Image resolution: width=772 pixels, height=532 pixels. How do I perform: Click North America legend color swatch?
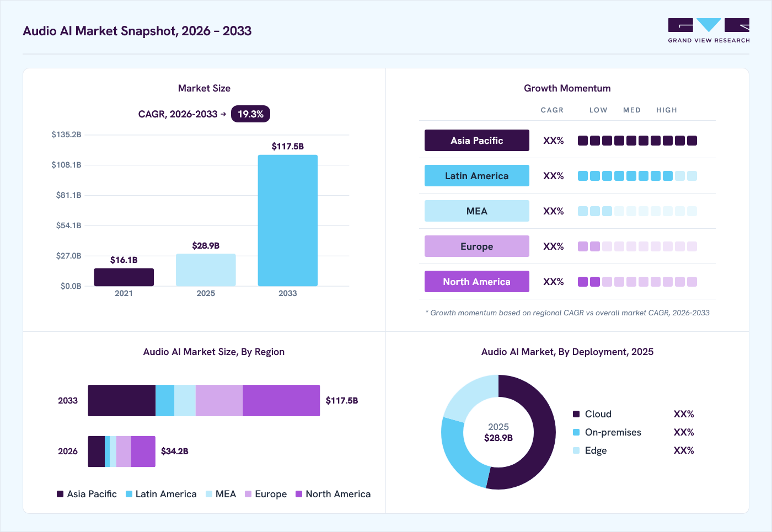tap(299, 494)
